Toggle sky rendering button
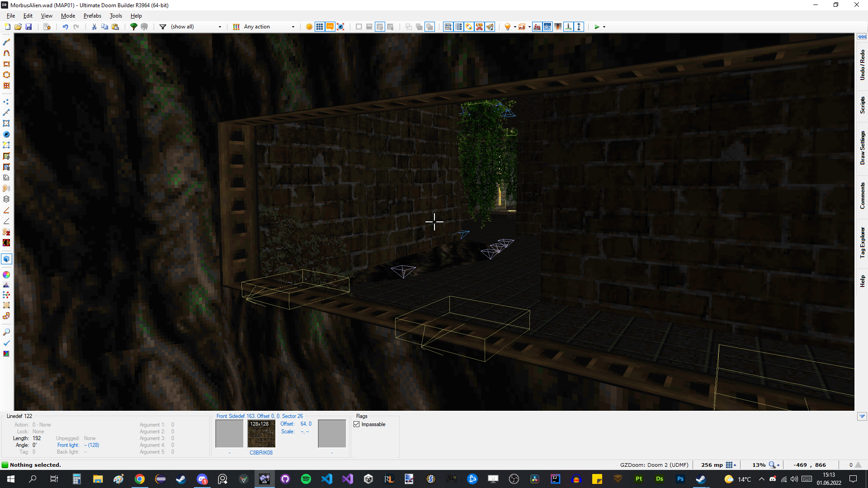The height and width of the screenshot is (488, 868). (x=547, y=27)
